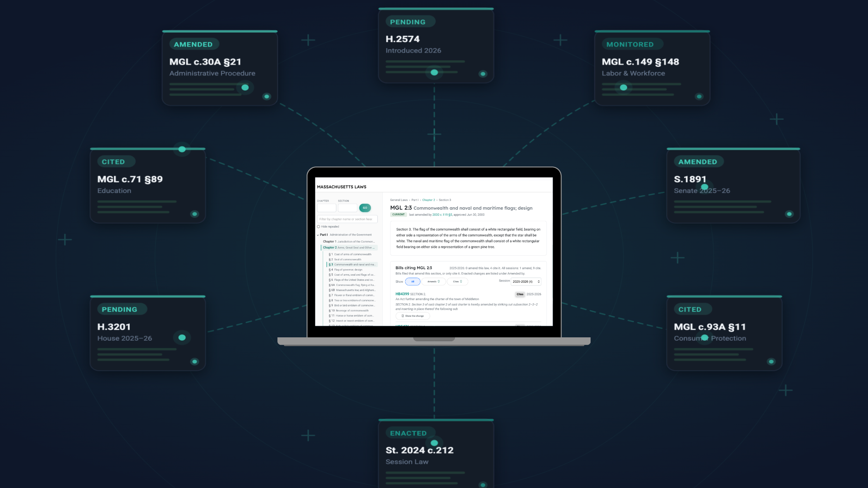Open the 2000 c.119 §5 amendment link
This screenshot has height=488, width=868.
[x=442, y=215]
